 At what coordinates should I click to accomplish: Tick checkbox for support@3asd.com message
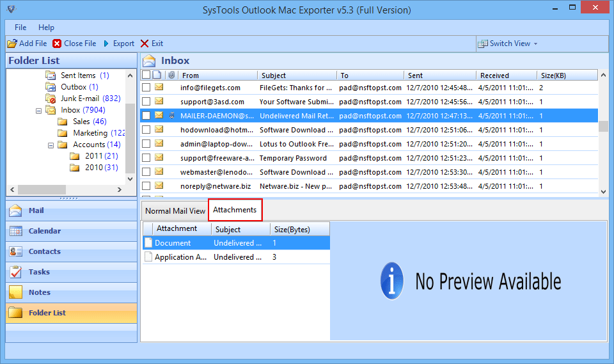[x=146, y=102]
